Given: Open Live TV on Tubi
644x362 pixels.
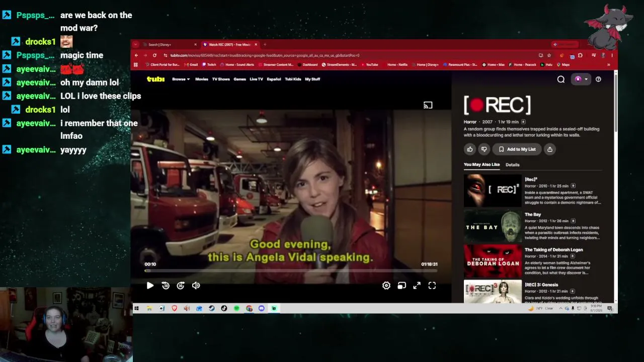Looking at the screenshot, I should (256, 79).
